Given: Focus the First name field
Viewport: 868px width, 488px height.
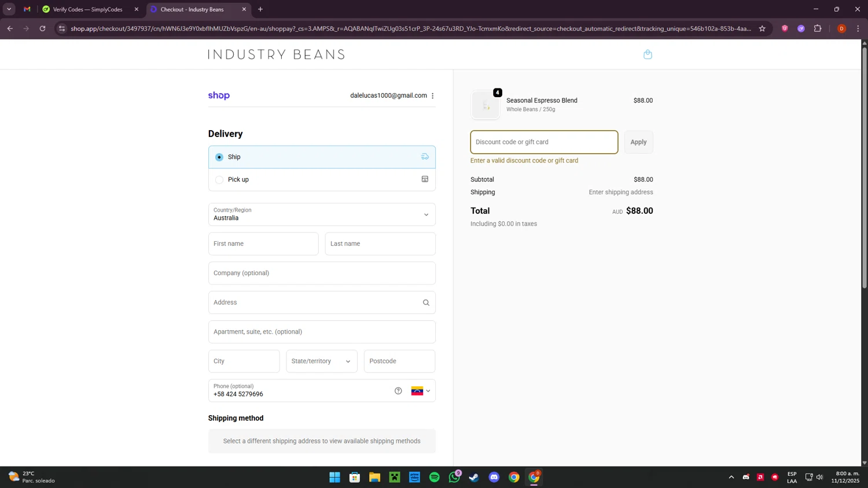Looking at the screenshot, I should point(263,244).
